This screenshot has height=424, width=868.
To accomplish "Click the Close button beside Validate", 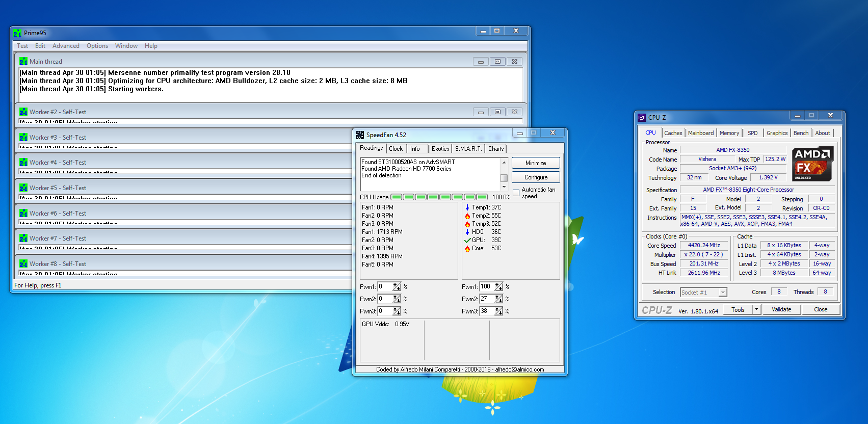I will [x=821, y=309].
